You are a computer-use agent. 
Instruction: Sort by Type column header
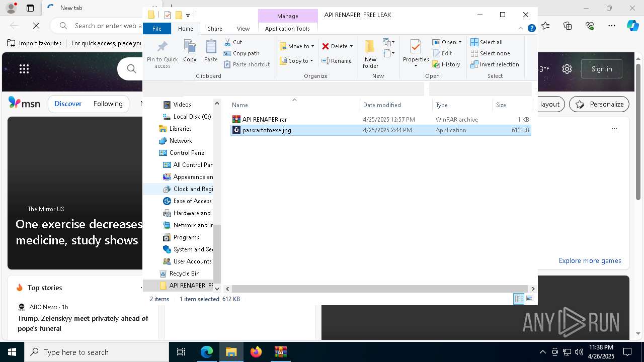(x=463, y=105)
